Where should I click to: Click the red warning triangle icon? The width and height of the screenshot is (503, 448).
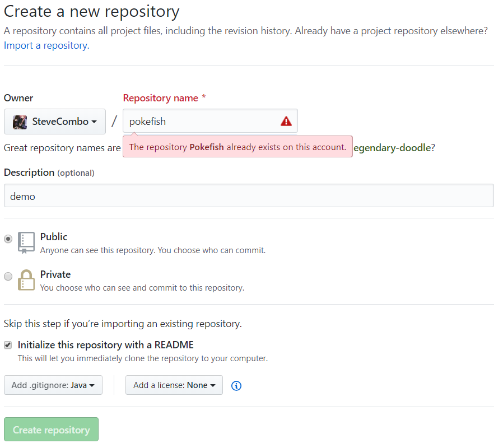coord(286,121)
